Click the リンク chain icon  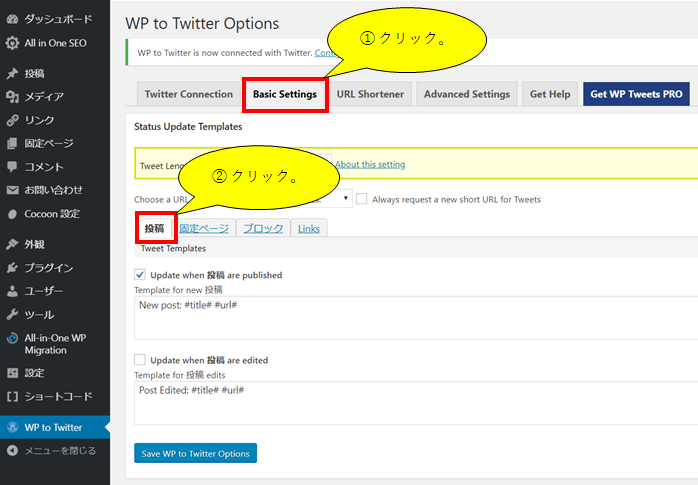point(12,120)
